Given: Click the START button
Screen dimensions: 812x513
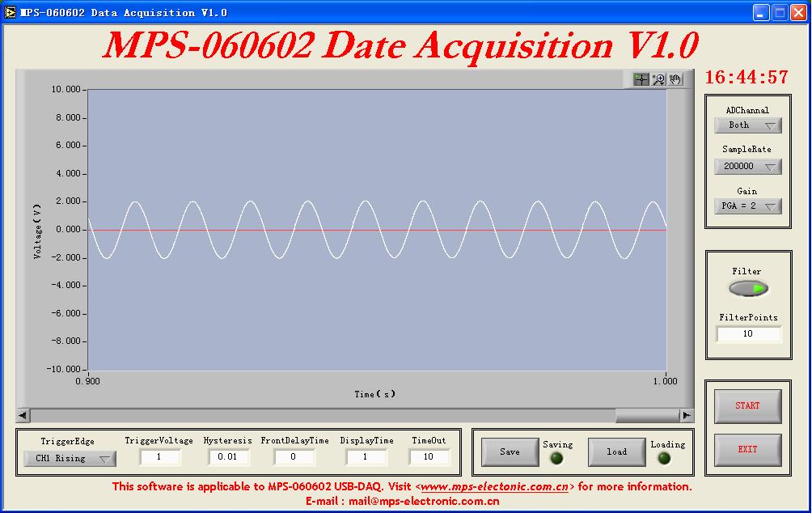Looking at the screenshot, I should tap(748, 406).
